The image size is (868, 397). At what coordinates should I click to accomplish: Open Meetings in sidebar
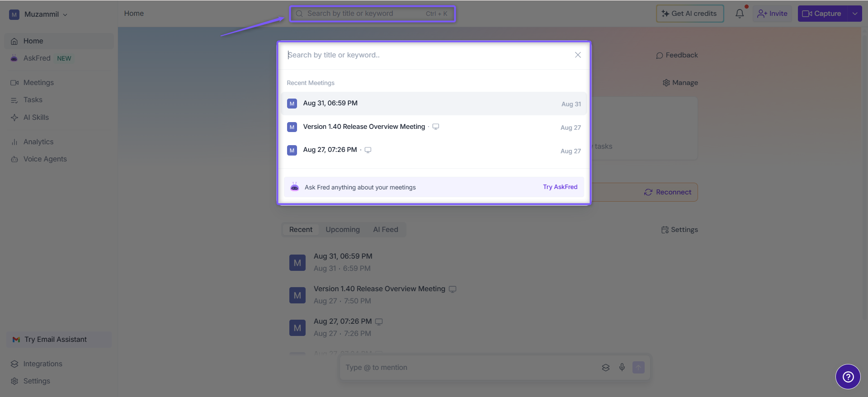[x=59, y=83]
